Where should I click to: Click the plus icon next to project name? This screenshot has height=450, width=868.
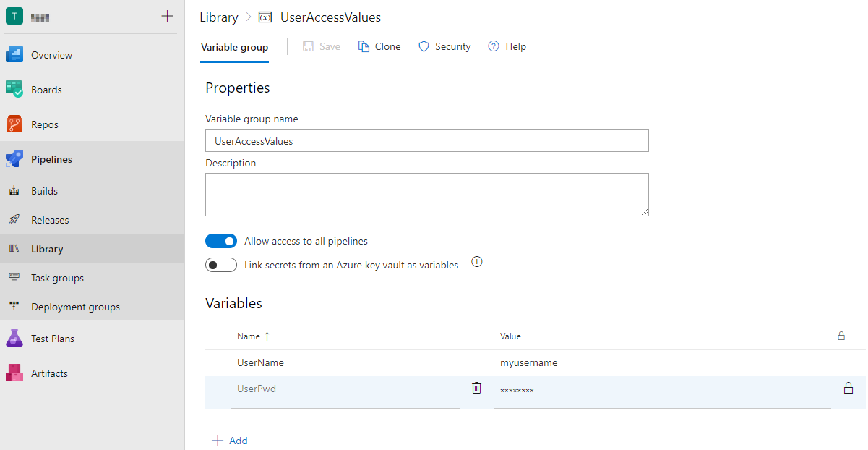[x=167, y=16]
